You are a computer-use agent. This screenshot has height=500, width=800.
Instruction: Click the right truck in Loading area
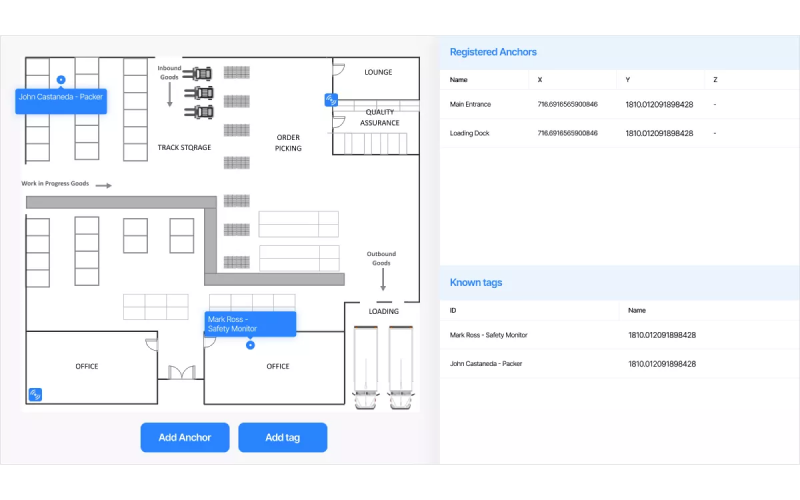click(x=401, y=367)
